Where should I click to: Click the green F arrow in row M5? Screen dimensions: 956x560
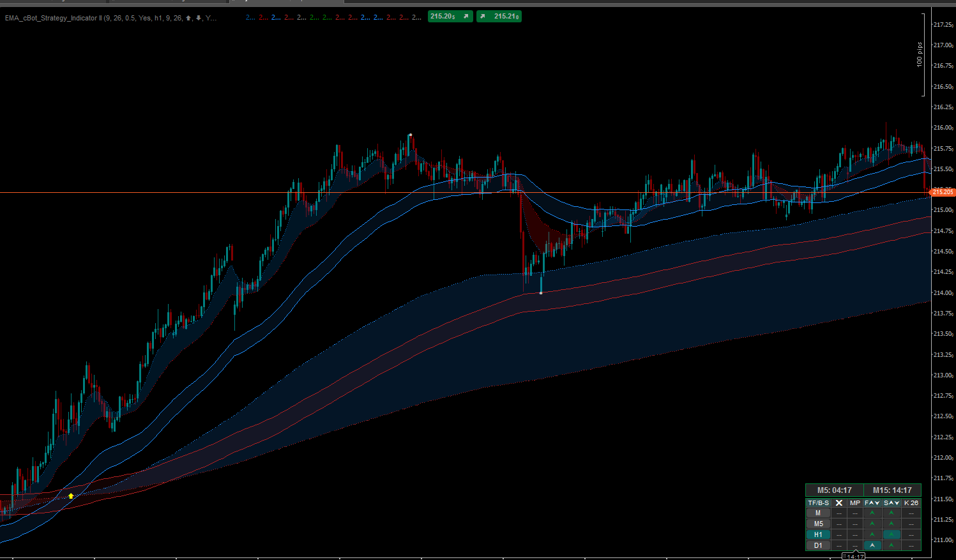pyautogui.click(x=872, y=524)
